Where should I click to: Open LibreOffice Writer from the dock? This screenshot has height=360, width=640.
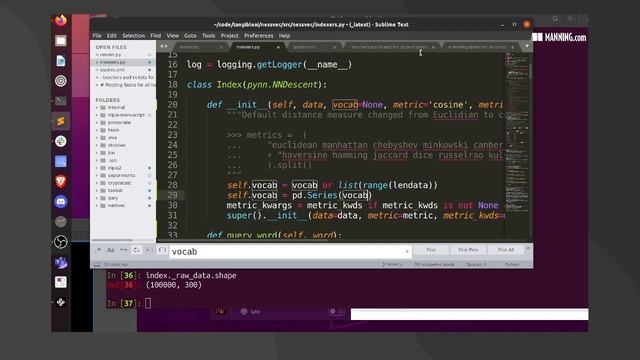[x=61, y=61]
